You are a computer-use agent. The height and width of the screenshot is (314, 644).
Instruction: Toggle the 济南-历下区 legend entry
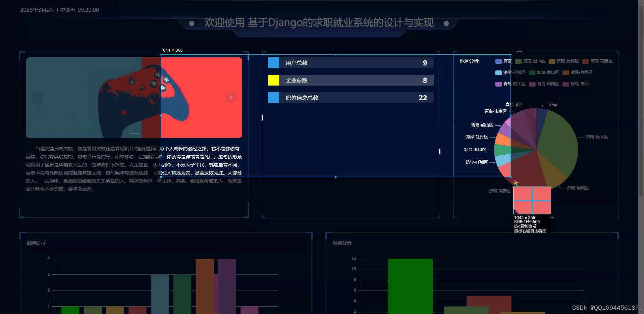click(530, 61)
